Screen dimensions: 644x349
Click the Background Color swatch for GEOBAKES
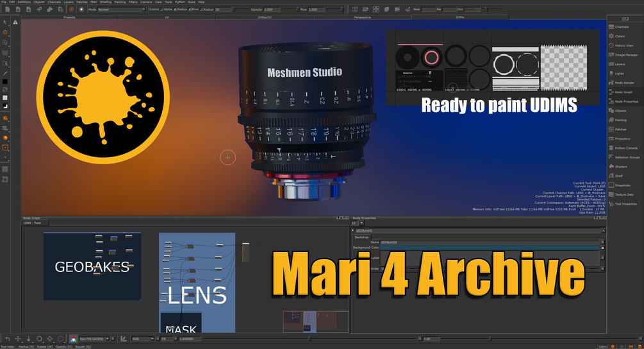(490, 248)
